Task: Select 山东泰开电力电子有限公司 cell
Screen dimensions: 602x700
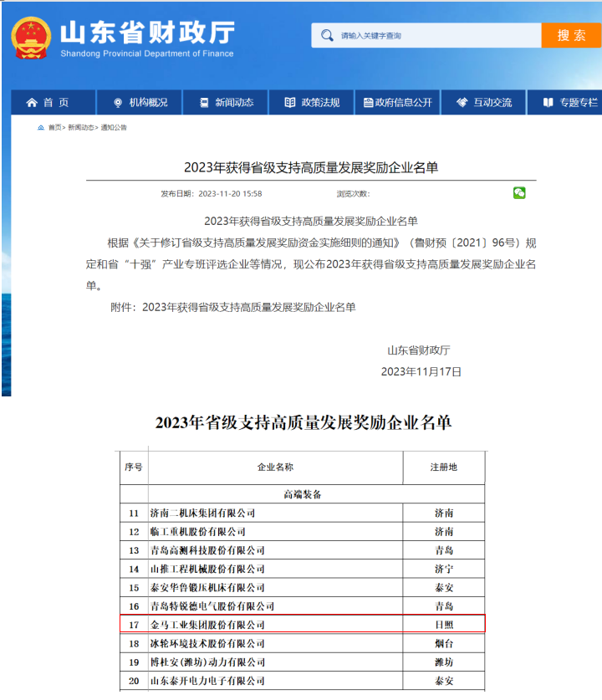Action: (x=275, y=681)
